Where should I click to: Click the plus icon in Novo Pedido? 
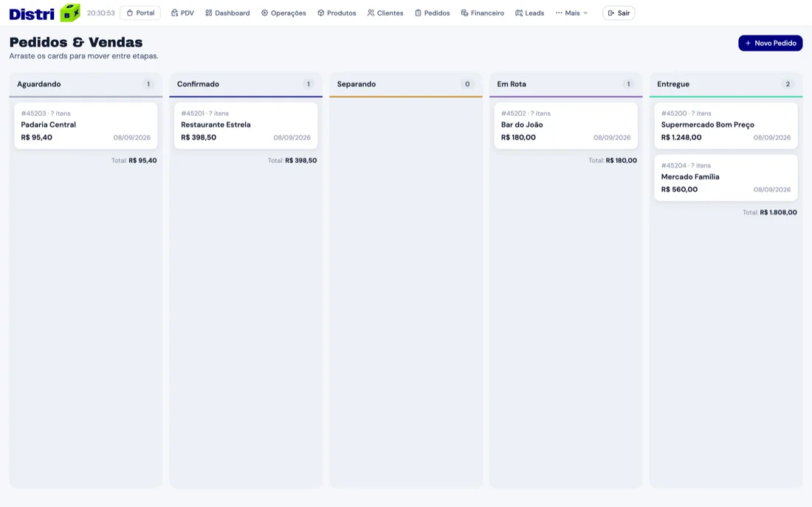click(748, 43)
